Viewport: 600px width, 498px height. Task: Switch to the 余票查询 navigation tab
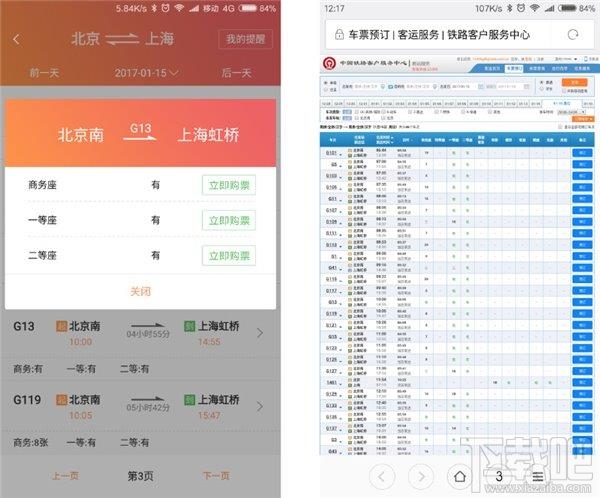[x=537, y=69]
